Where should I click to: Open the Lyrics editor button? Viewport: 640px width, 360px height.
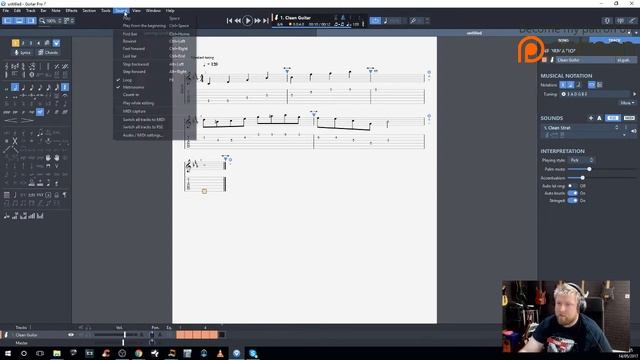point(23,53)
